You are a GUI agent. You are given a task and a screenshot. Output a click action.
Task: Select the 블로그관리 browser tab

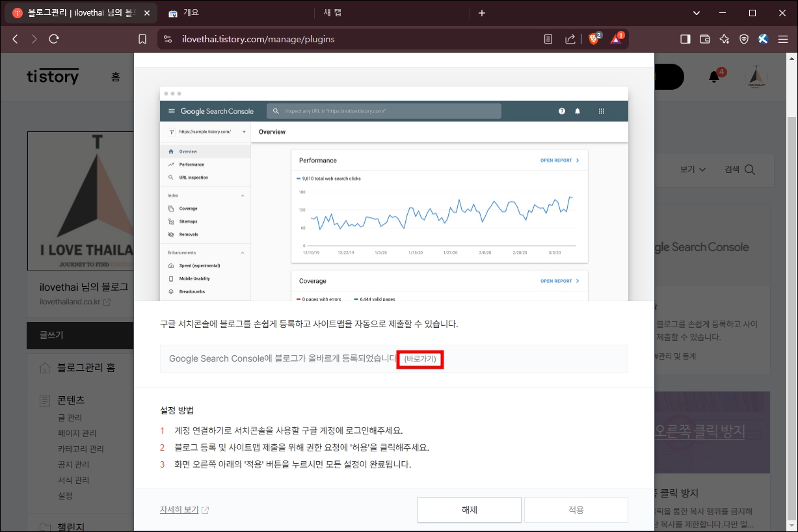tap(81, 13)
